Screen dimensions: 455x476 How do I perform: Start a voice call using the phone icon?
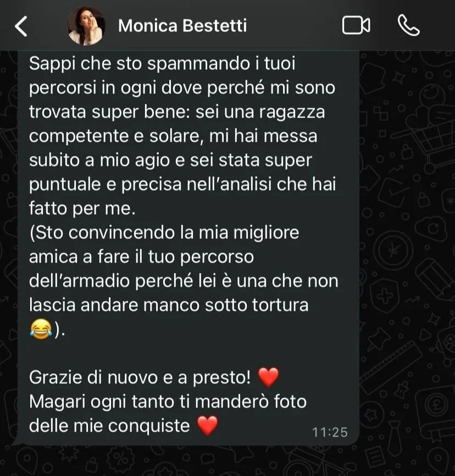(x=408, y=25)
